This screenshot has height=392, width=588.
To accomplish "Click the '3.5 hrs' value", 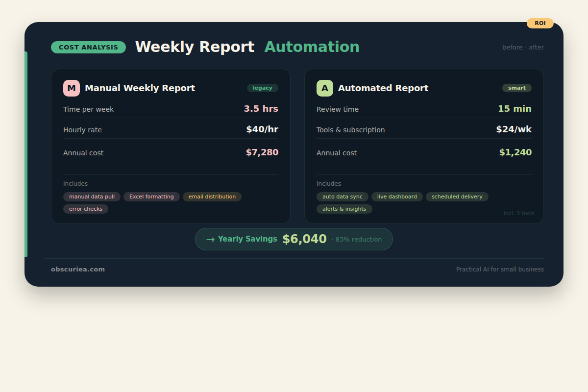I will tap(261, 109).
